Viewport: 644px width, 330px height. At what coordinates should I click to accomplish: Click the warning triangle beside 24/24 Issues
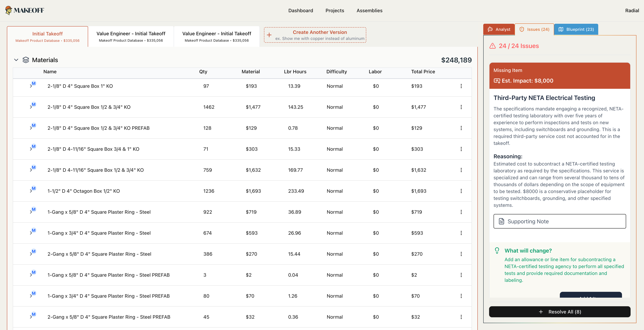point(492,46)
